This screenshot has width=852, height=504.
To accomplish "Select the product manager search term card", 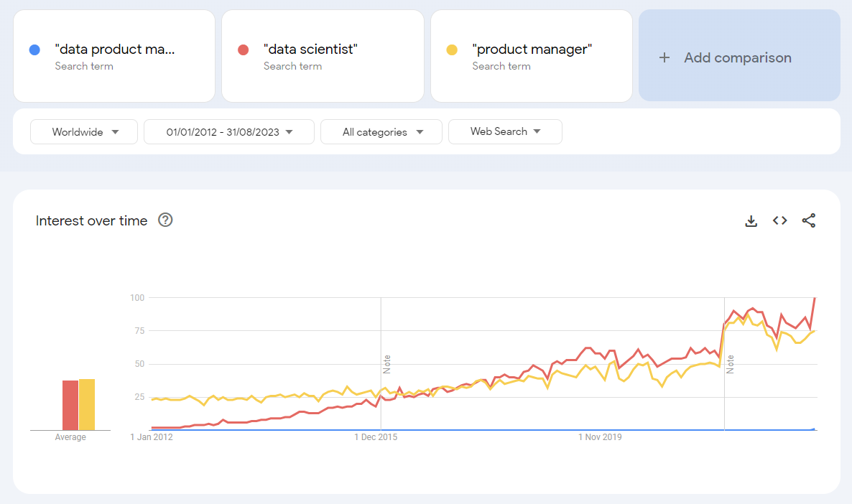I will (x=531, y=55).
